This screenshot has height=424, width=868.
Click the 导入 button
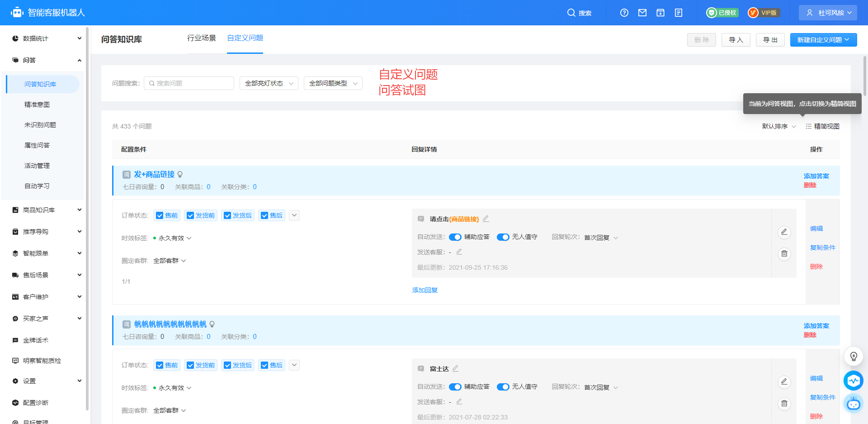[x=736, y=40]
